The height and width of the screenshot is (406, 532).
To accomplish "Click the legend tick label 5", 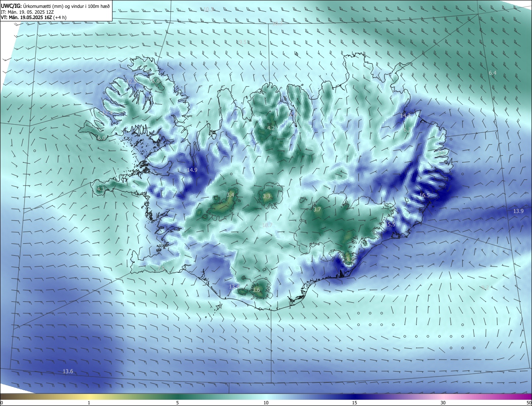I will coord(177,403).
